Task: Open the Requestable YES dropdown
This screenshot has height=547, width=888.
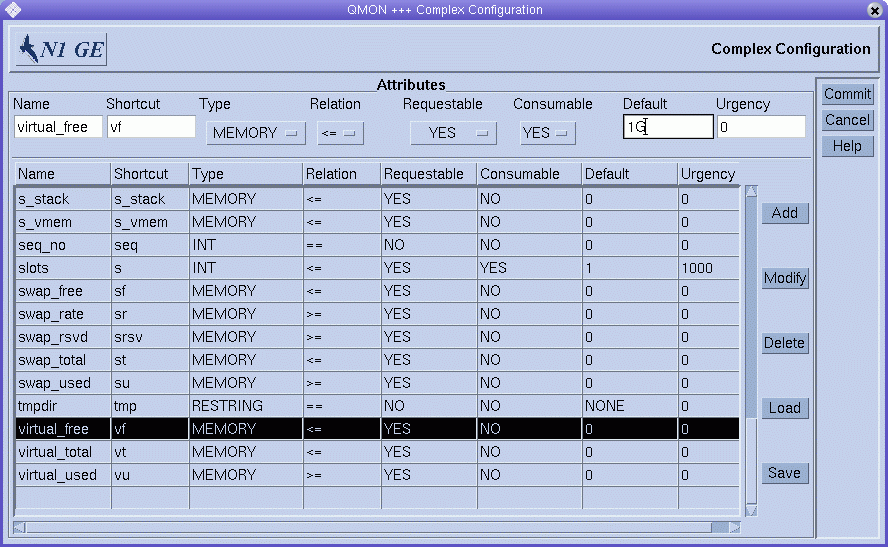Action: point(453,133)
